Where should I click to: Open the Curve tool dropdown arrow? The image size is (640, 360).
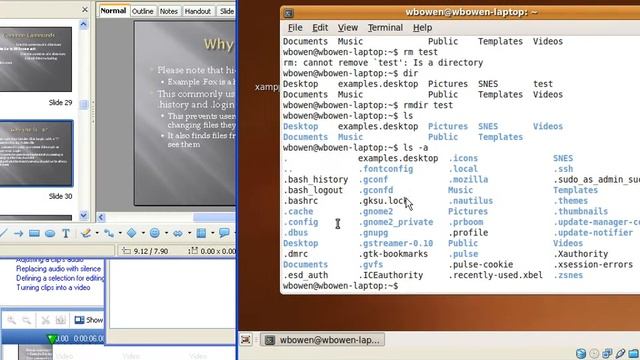97,233
